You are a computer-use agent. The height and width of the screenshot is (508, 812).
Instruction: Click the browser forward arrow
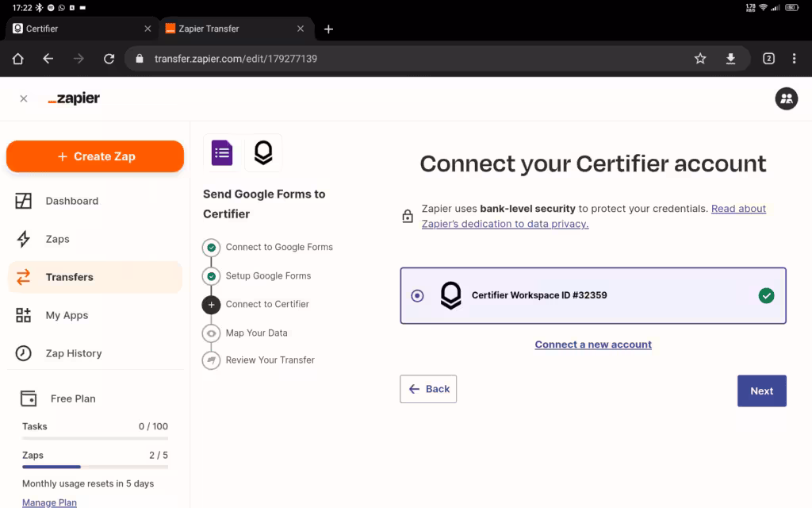[x=79, y=59]
